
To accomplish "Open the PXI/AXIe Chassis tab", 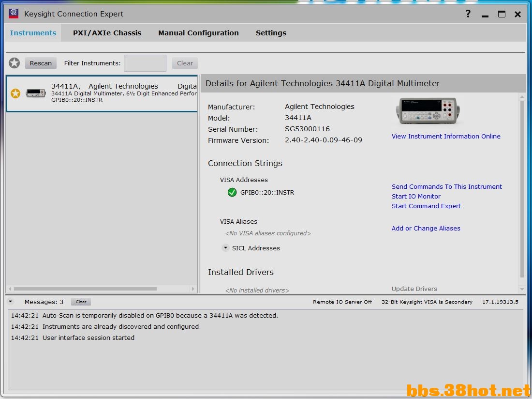I will (107, 33).
